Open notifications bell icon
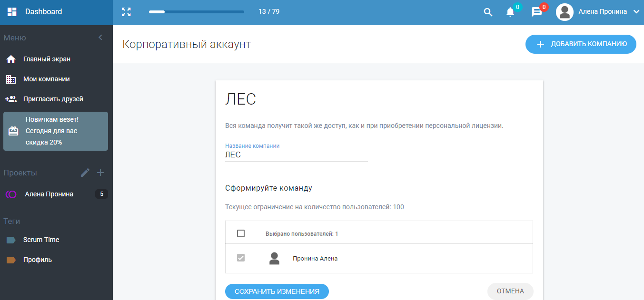 pos(510,12)
